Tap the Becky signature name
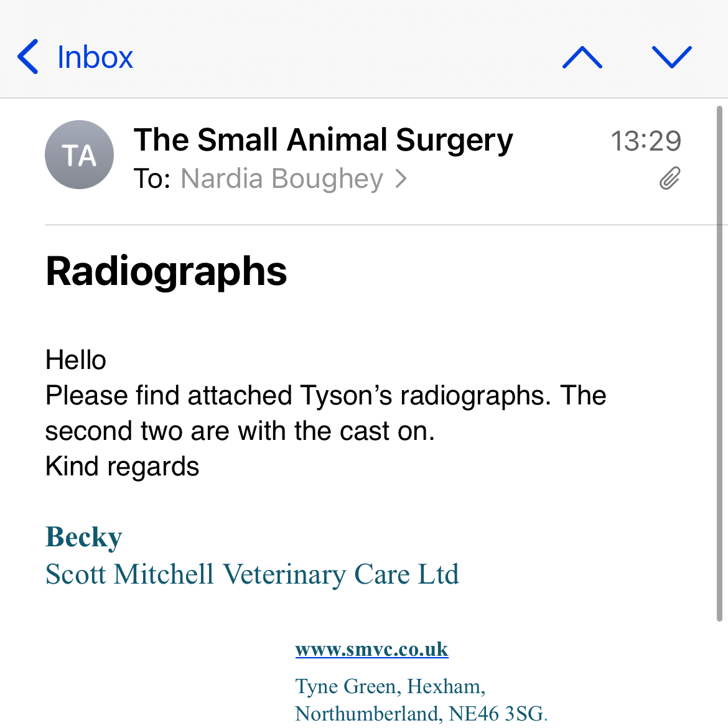The width and height of the screenshot is (728, 728). coord(84,537)
